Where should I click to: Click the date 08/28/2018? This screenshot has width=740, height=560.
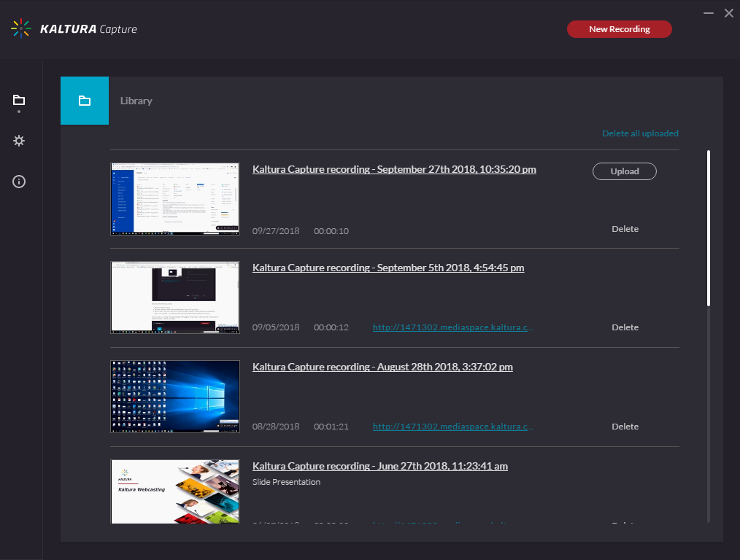pyautogui.click(x=276, y=426)
